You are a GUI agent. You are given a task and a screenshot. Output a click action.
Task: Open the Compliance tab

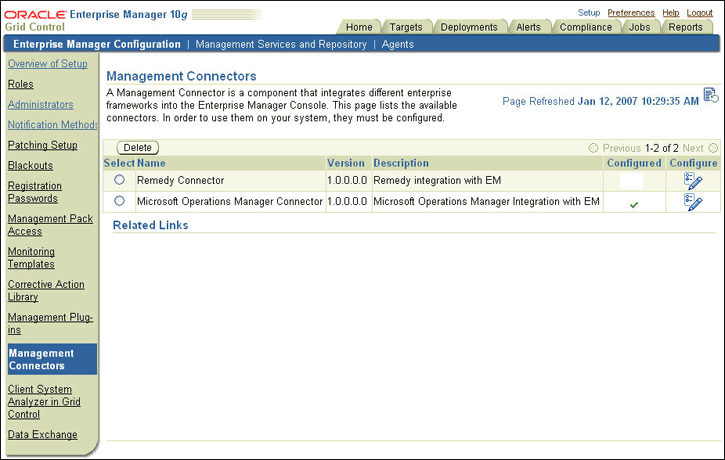click(x=585, y=27)
